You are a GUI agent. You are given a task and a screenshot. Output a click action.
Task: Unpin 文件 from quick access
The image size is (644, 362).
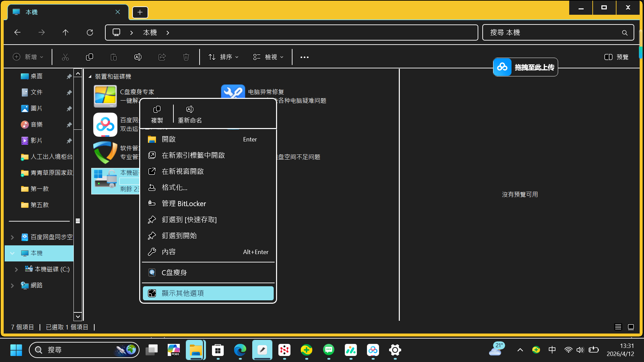coord(69,93)
